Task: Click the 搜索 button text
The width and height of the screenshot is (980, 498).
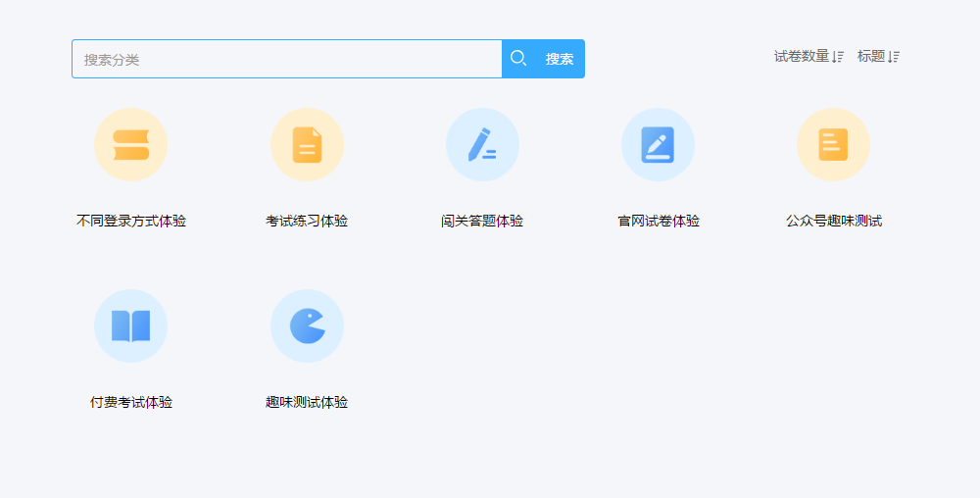Action: coord(560,59)
